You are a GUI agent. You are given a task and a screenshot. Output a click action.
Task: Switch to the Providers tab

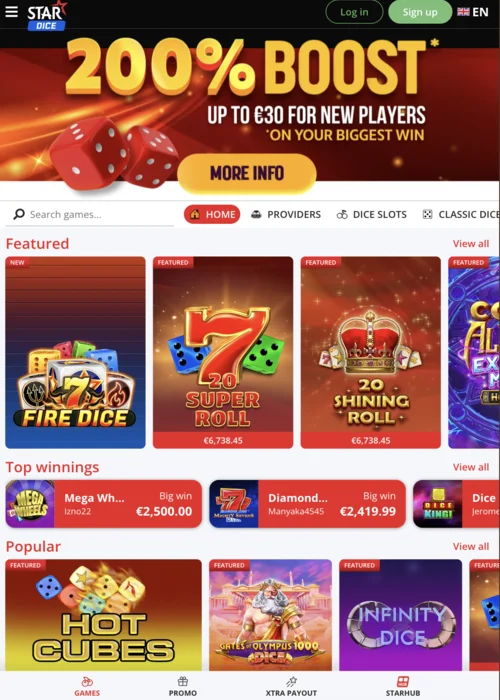click(x=286, y=214)
